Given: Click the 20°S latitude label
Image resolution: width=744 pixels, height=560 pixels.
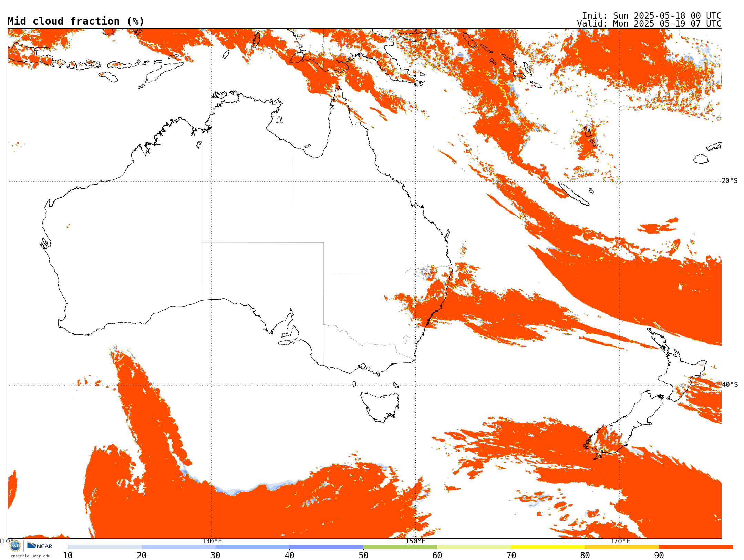Looking at the screenshot, I should point(730,181).
